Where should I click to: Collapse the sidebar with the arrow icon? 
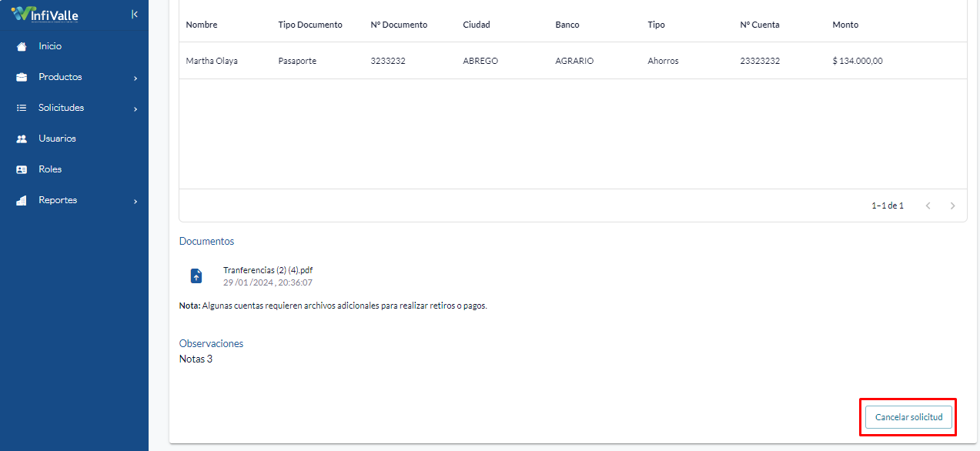pos(135,14)
